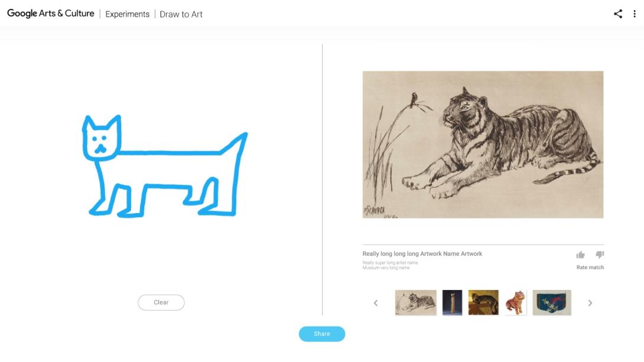The image size is (644, 362).
Task: Open the Experiments section
Action: coord(127,14)
